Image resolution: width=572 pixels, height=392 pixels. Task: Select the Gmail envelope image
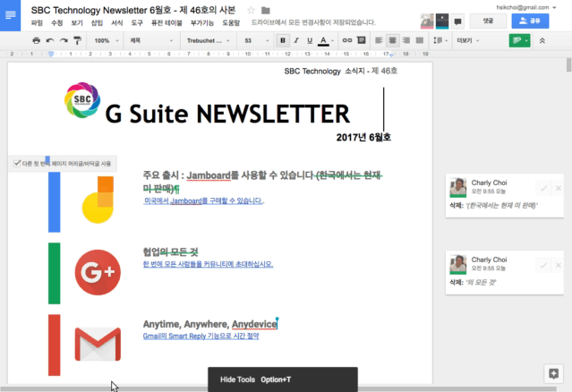[98, 344]
